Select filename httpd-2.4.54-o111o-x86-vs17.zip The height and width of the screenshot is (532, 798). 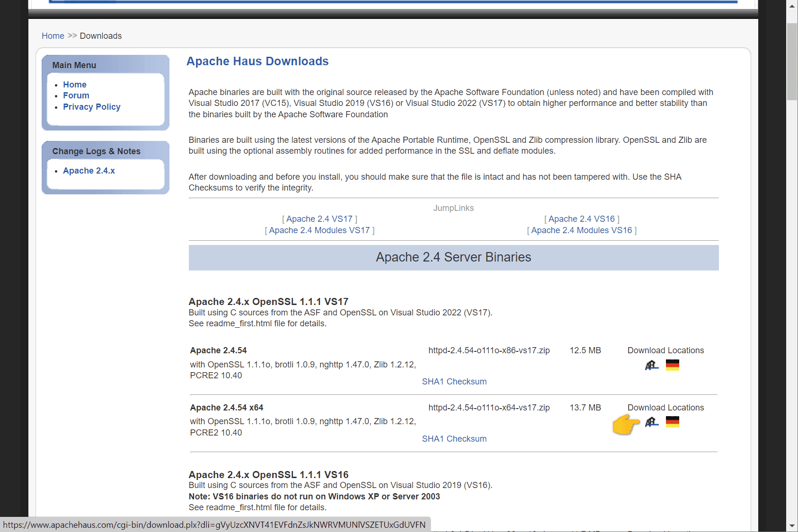[489, 350]
